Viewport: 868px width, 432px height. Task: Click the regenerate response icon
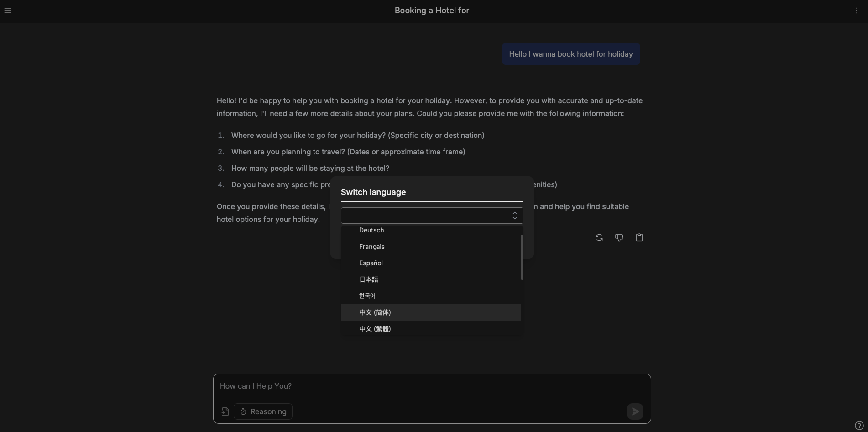tap(599, 237)
